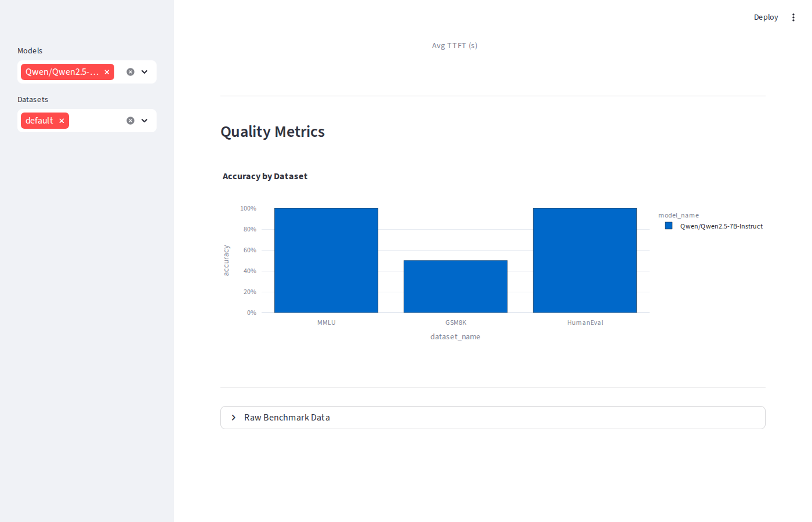Open the Streamlit three-dot options menu
This screenshot has height=522, width=812.
coord(793,17)
